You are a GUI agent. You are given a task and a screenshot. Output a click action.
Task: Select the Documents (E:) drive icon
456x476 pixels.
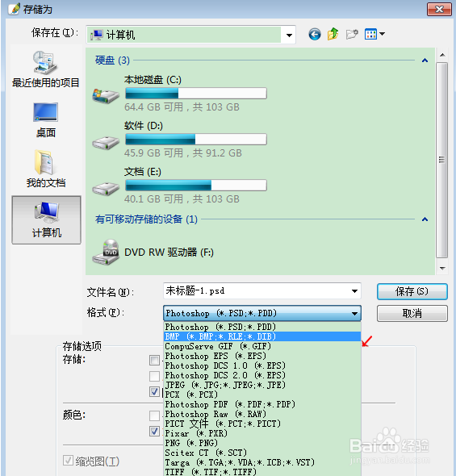pos(106,189)
